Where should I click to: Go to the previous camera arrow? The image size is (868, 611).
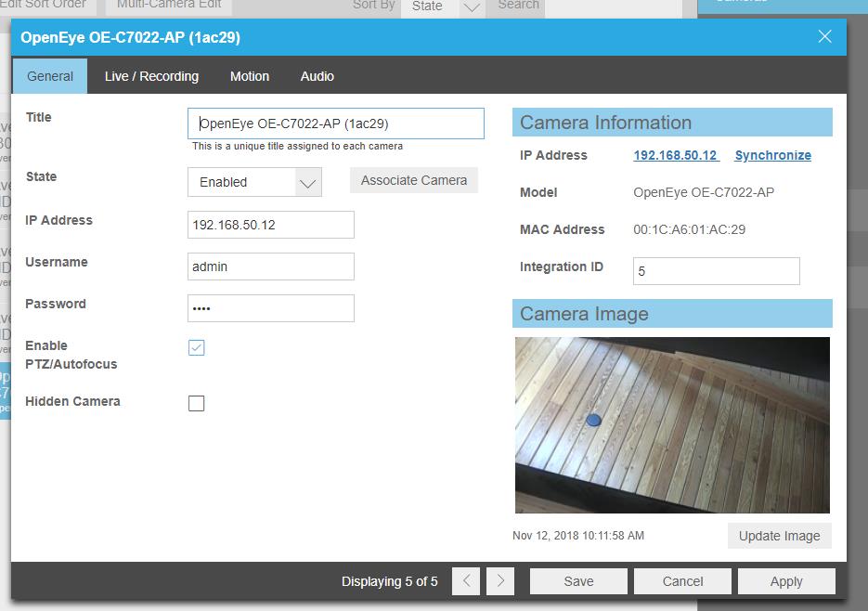(466, 581)
